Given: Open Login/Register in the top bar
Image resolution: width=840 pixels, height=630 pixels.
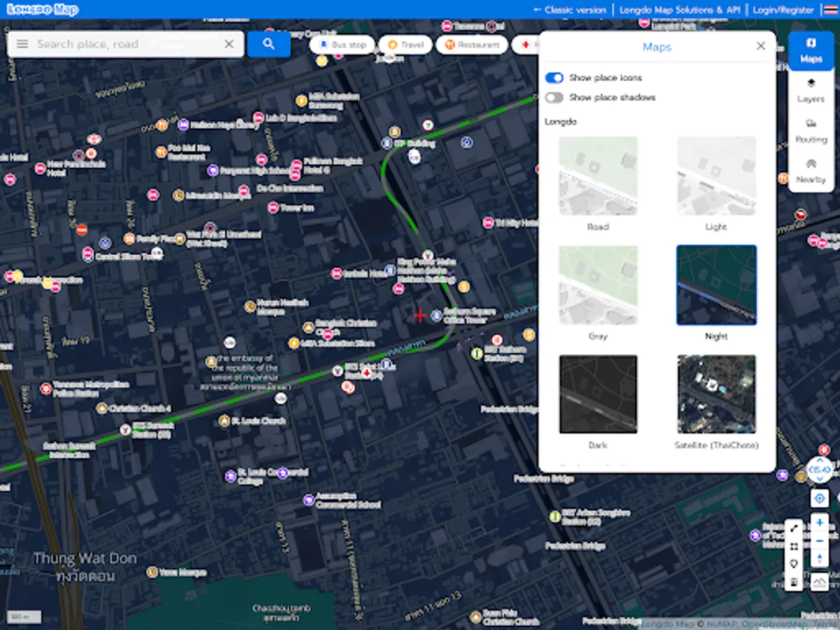Looking at the screenshot, I should tap(782, 10).
